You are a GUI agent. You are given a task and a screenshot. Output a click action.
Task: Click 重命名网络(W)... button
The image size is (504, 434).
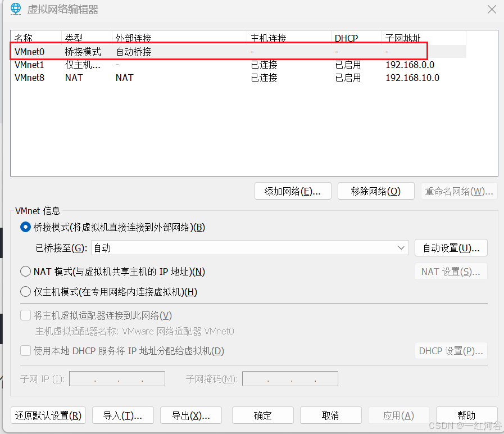459,191
